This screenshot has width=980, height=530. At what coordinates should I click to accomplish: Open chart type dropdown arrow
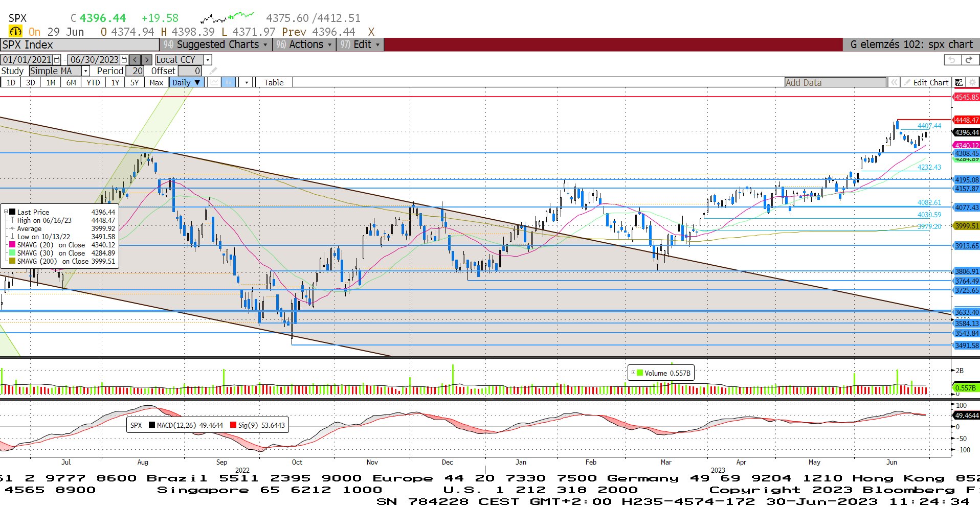click(x=247, y=82)
